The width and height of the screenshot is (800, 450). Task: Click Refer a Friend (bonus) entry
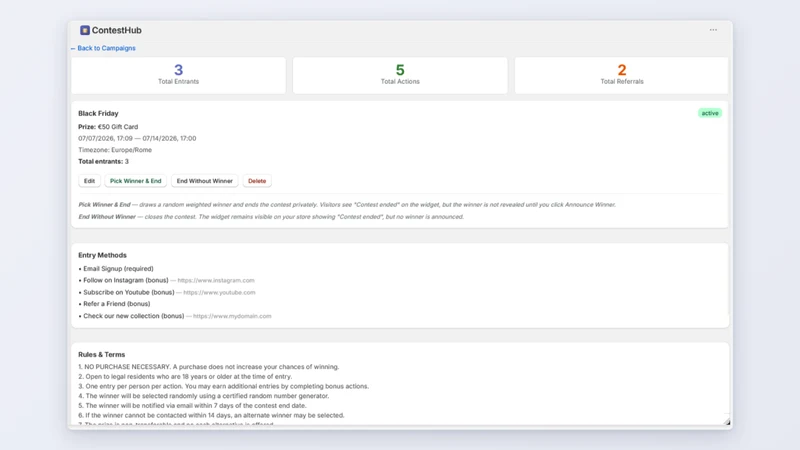coord(117,304)
